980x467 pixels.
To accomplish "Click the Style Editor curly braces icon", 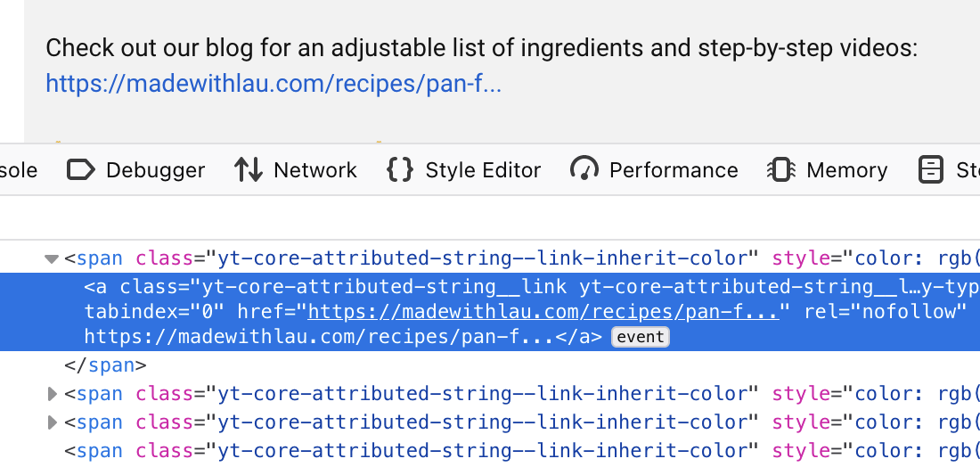I will pyautogui.click(x=400, y=169).
